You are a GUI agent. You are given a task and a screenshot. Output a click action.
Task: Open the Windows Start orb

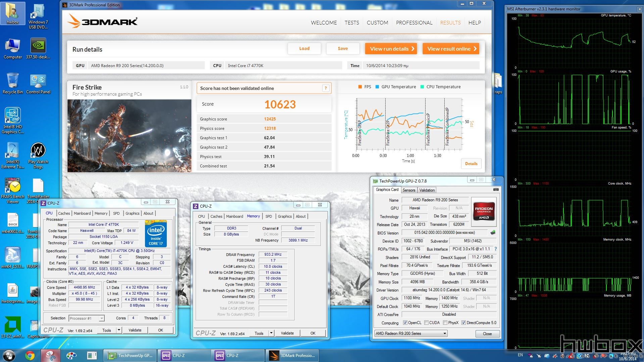pyautogui.click(x=9, y=355)
